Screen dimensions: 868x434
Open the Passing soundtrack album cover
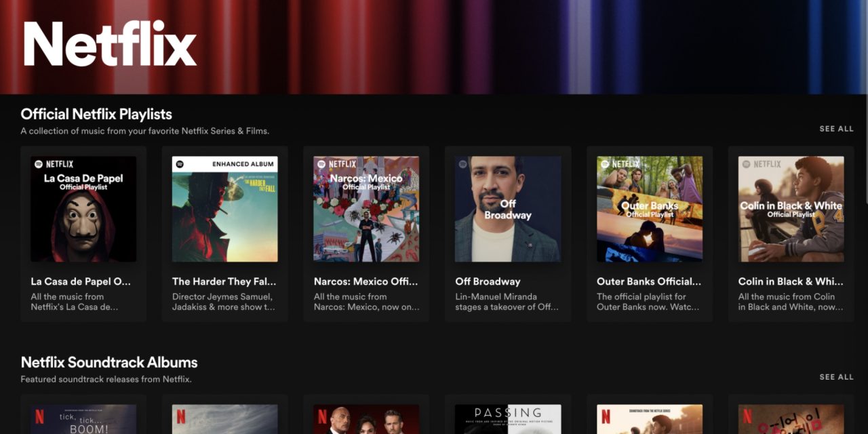(508, 419)
